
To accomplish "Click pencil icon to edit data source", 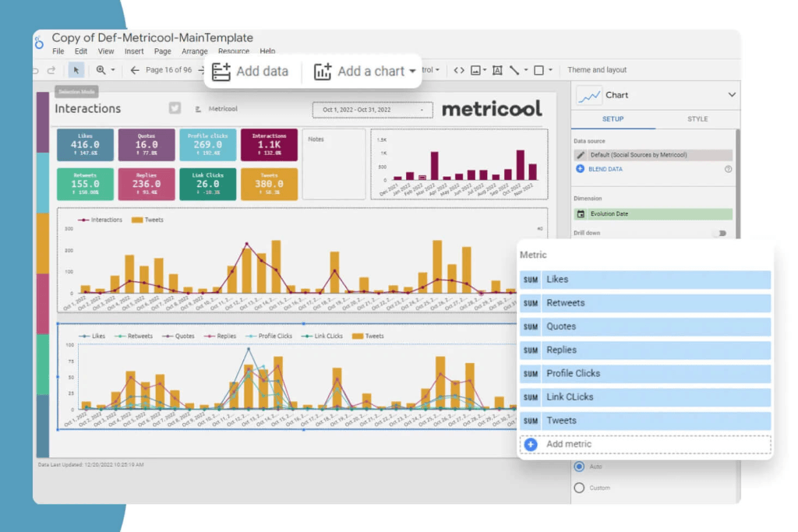I will tap(580, 155).
